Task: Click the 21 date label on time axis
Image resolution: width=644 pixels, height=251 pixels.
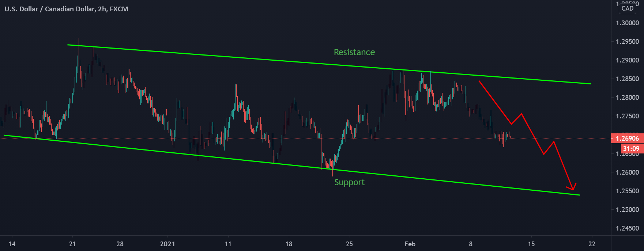Action: pyautogui.click(x=72, y=244)
